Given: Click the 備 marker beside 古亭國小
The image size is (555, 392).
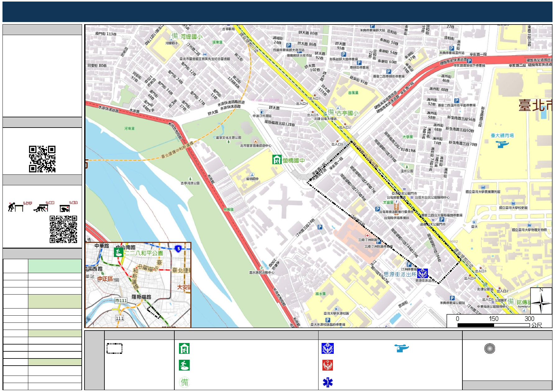Looking at the screenshot, I should [331, 112].
